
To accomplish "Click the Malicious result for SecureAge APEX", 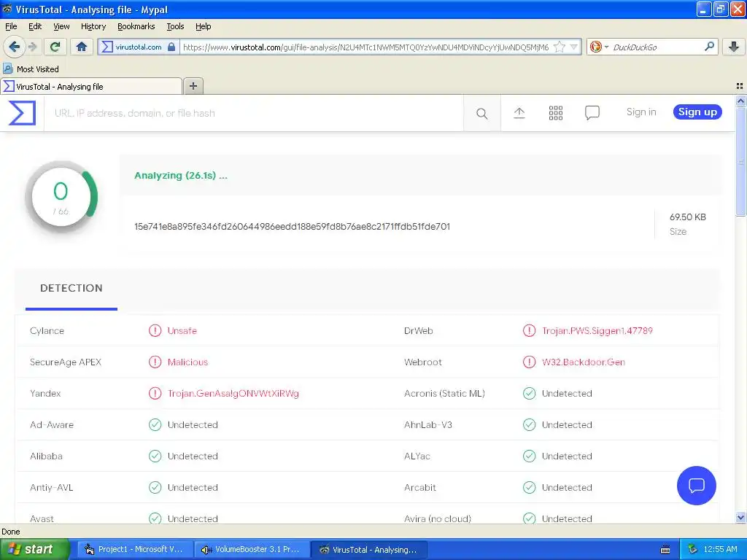I will (187, 362).
